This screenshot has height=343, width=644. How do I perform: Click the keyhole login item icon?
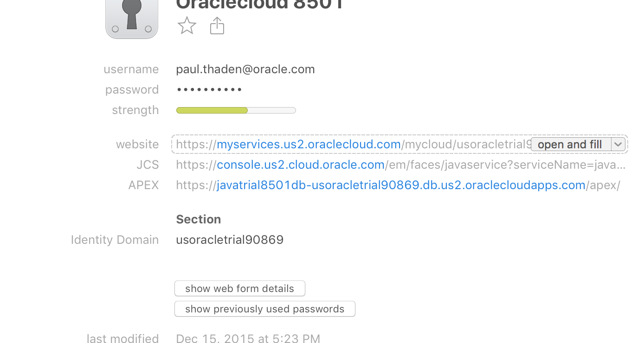[x=132, y=18]
